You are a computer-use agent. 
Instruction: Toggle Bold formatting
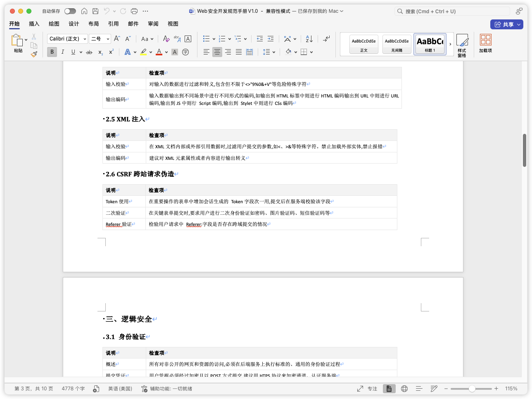coord(52,52)
